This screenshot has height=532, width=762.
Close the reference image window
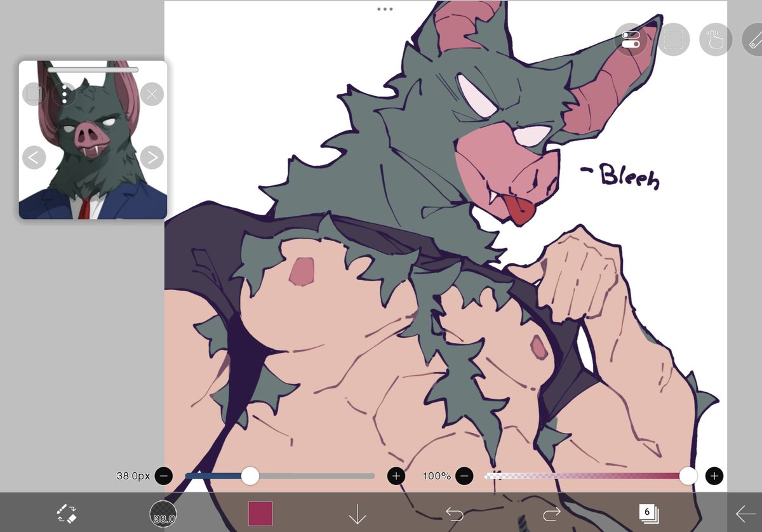(152, 95)
